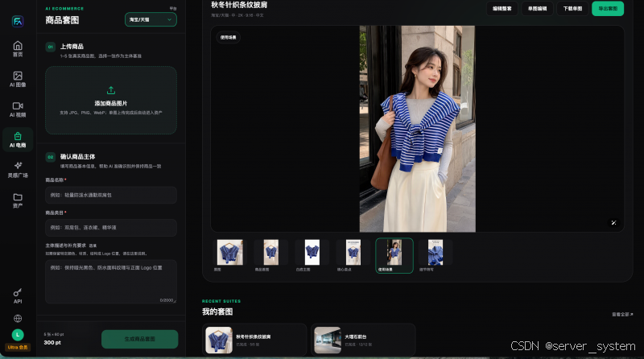Click 添加商品图片 upload area

pos(111,101)
